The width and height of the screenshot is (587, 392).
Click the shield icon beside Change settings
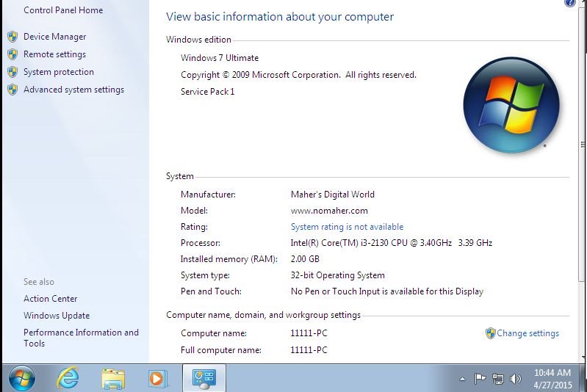tap(490, 333)
